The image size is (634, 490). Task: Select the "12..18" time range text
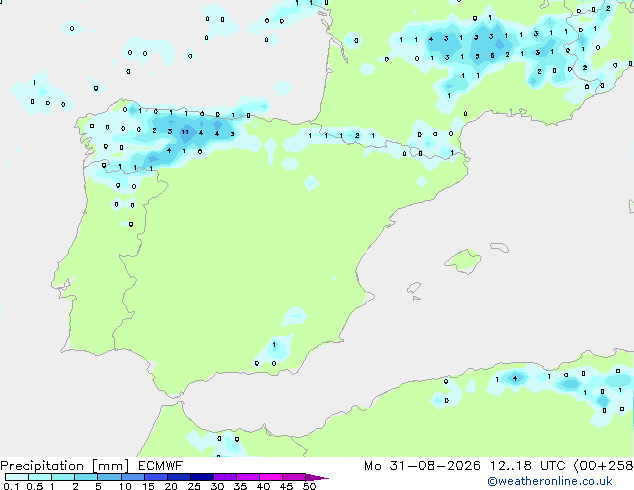pos(510,466)
